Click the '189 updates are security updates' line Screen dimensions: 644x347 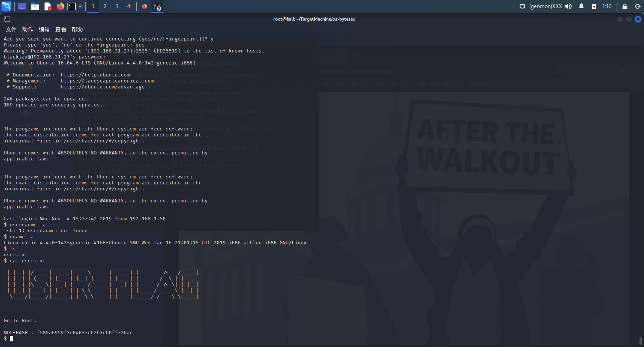53,105
